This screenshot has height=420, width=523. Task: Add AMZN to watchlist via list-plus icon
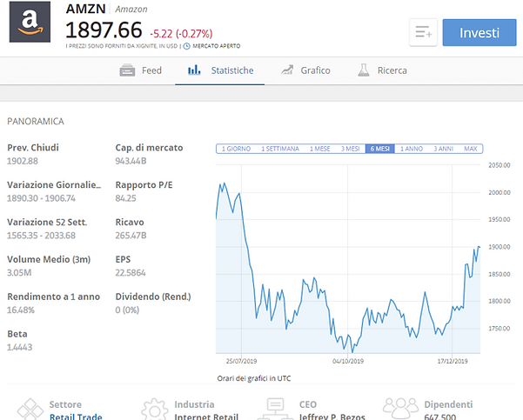coord(423,32)
